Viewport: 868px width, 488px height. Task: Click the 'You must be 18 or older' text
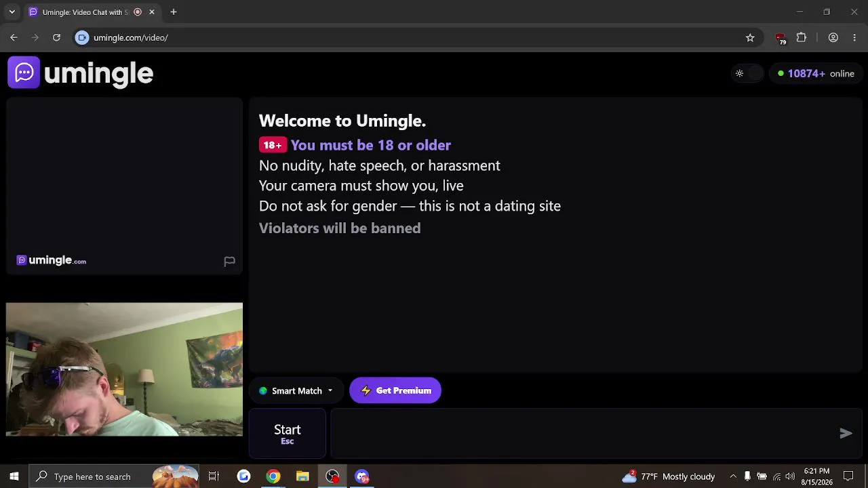point(370,145)
